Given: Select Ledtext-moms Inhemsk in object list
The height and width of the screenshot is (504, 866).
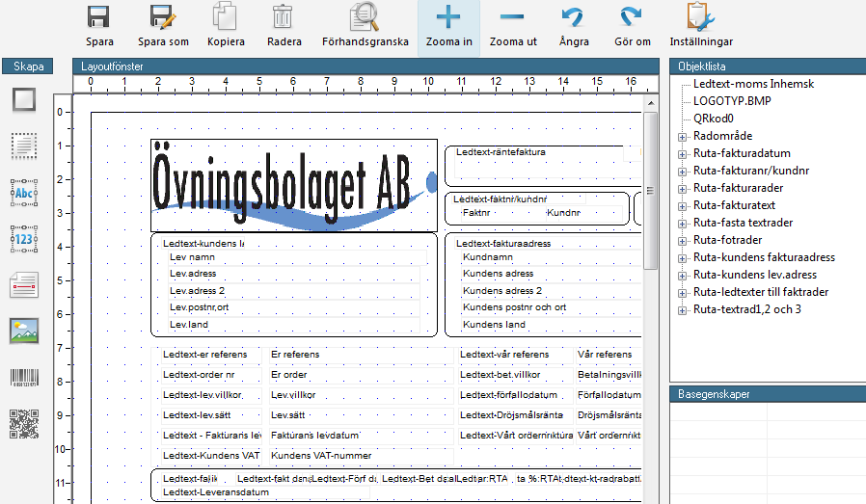Looking at the screenshot, I should [753, 84].
